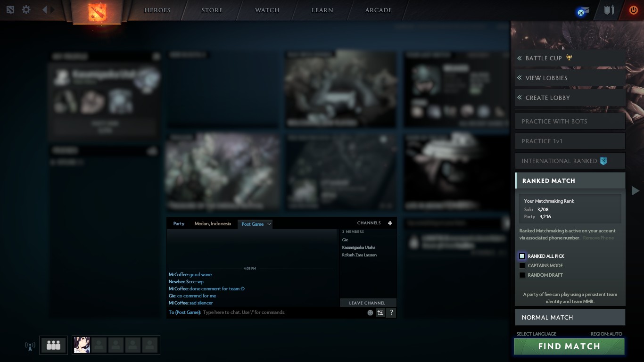Enable Ranked All Pick mode
The height and width of the screenshot is (362, 644).
coord(522,256)
